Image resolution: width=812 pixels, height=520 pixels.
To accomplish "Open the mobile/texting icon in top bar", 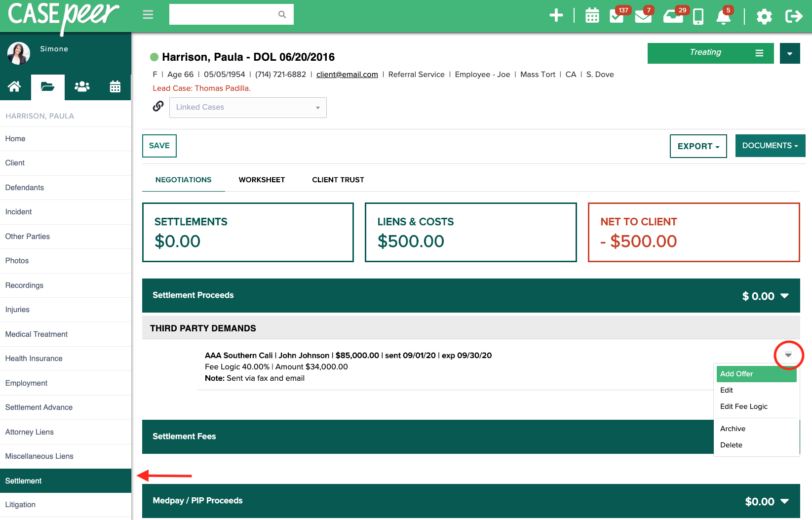I will (698, 16).
